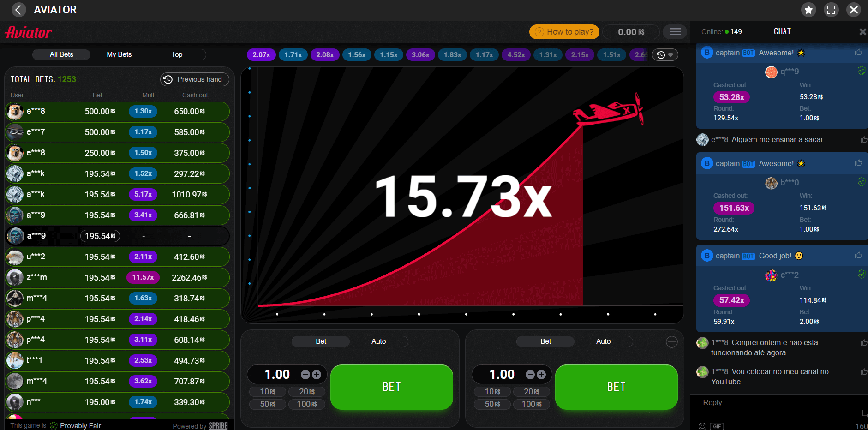
Task: Enter fullscreen mode with the expand icon
Action: pyautogui.click(x=831, y=10)
